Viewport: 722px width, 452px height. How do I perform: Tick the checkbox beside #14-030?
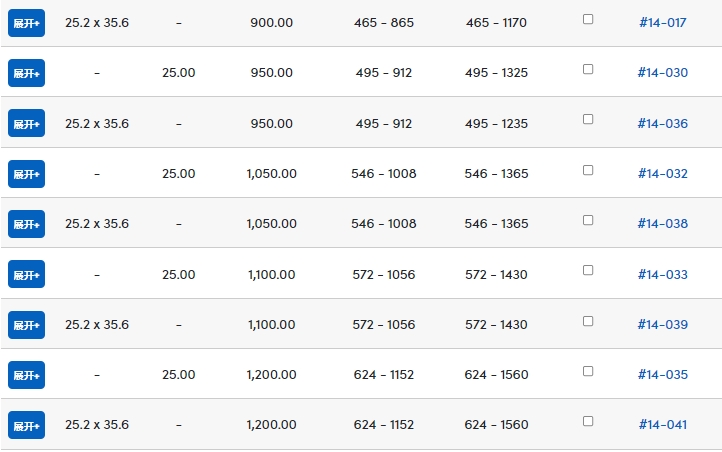[x=588, y=69]
